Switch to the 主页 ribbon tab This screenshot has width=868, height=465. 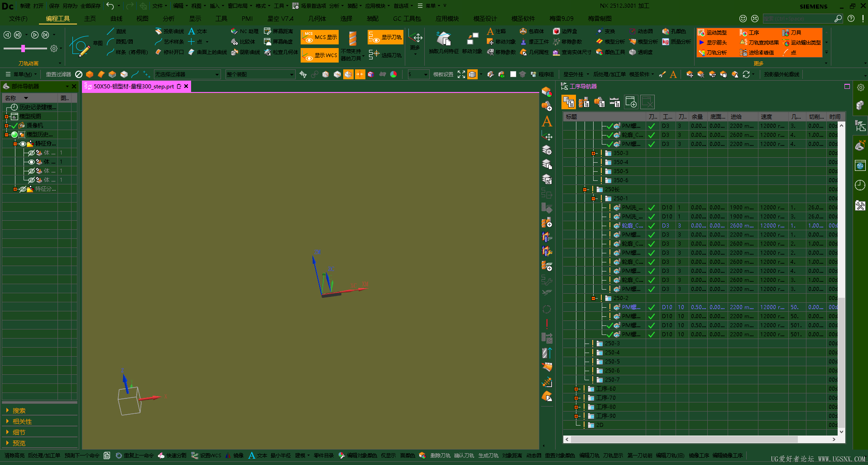tap(90, 19)
